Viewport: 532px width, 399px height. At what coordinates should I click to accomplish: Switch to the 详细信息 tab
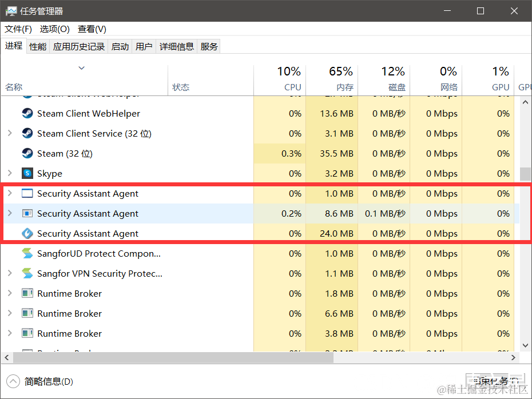coord(176,46)
